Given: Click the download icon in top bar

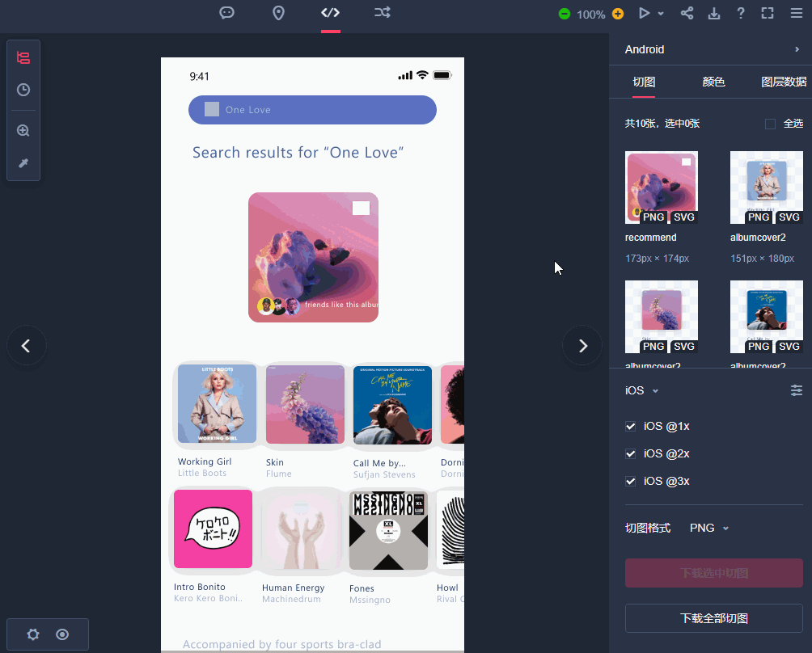Looking at the screenshot, I should (714, 14).
